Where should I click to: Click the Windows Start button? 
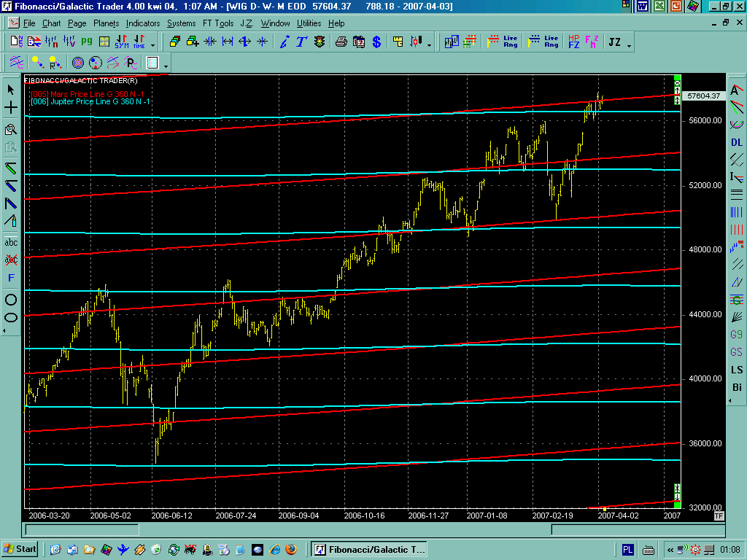[20, 549]
